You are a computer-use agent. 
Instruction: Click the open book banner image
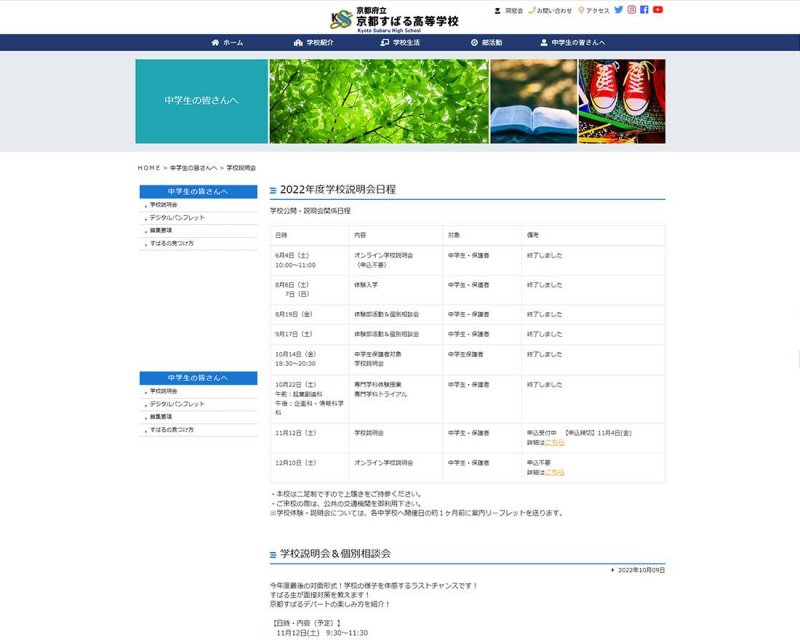[x=532, y=101]
